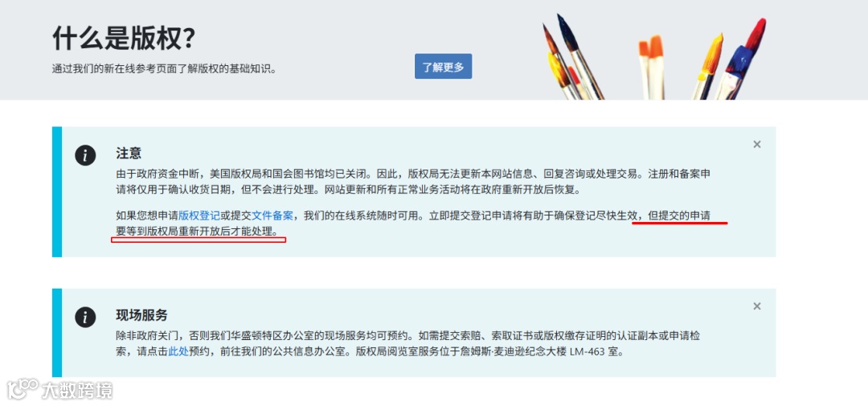Click the 现场服务 notice title
868x406 pixels.
pos(141,315)
